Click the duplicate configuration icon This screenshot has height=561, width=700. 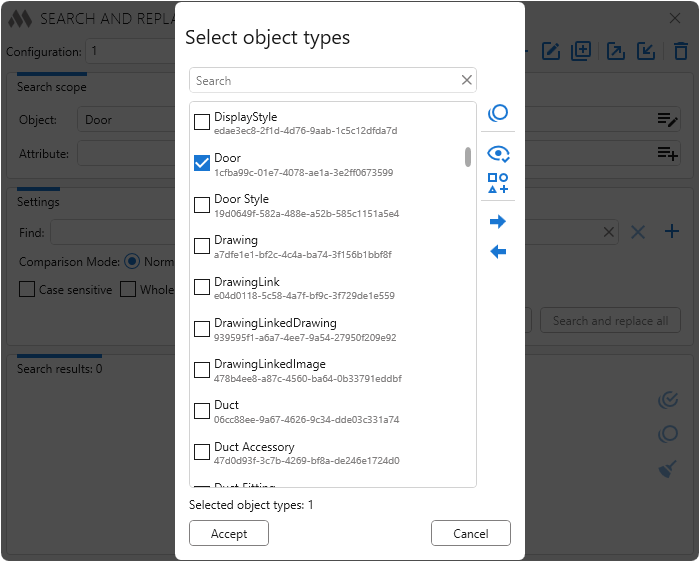click(582, 51)
